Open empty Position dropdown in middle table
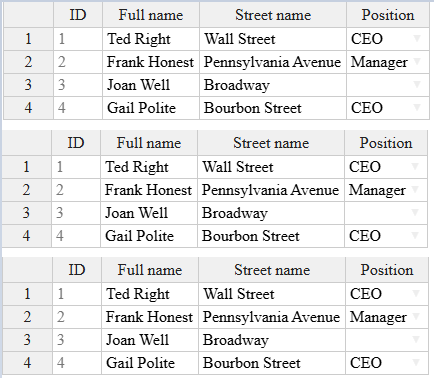The width and height of the screenshot is (434, 378). [x=415, y=212]
